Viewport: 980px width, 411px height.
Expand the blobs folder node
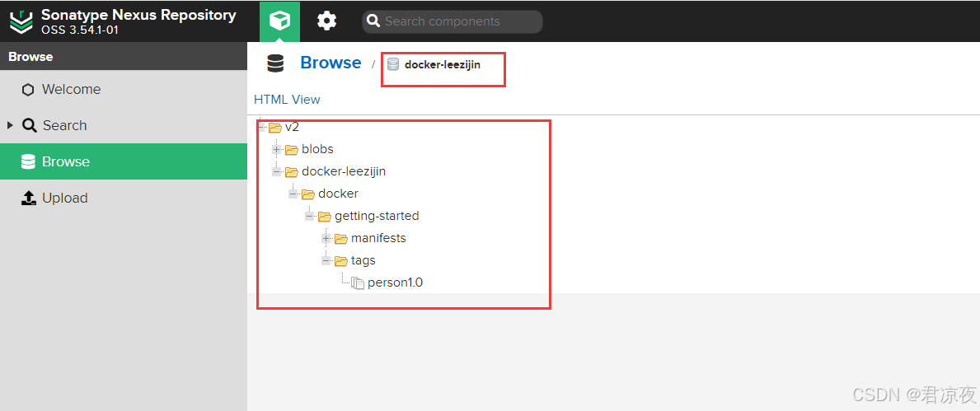tap(277, 149)
